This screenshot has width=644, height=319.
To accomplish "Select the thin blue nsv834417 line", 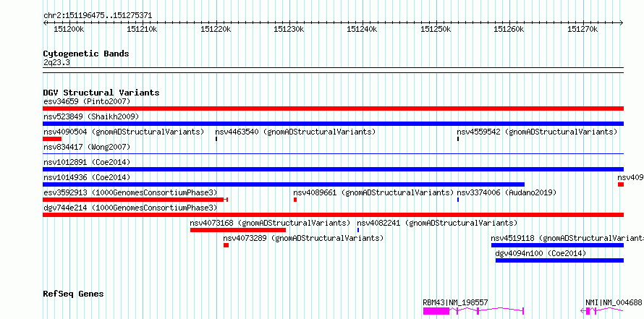I will coord(333,154).
